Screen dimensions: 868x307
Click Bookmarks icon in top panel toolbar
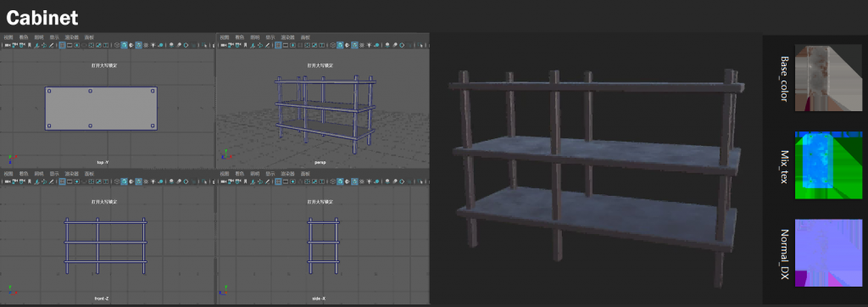click(x=30, y=46)
